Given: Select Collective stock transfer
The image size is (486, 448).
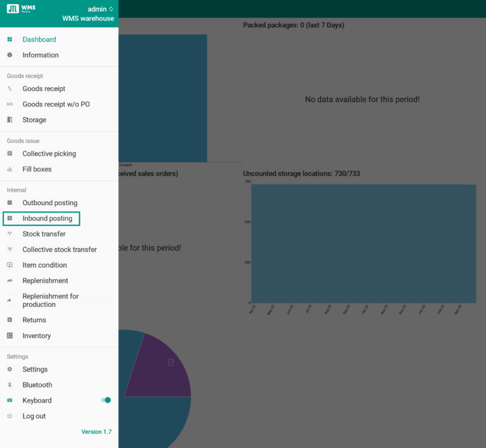Looking at the screenshot, I should (x=59, y=249).
